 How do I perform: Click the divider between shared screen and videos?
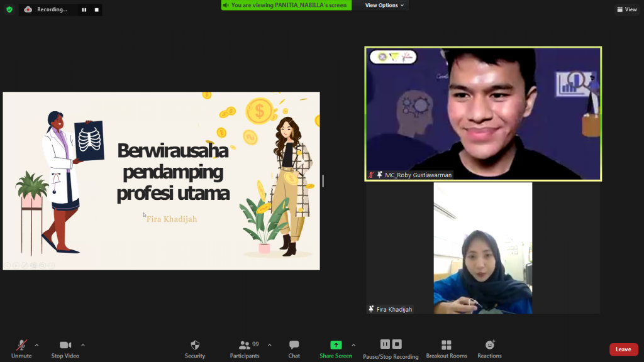pos(323,181)
